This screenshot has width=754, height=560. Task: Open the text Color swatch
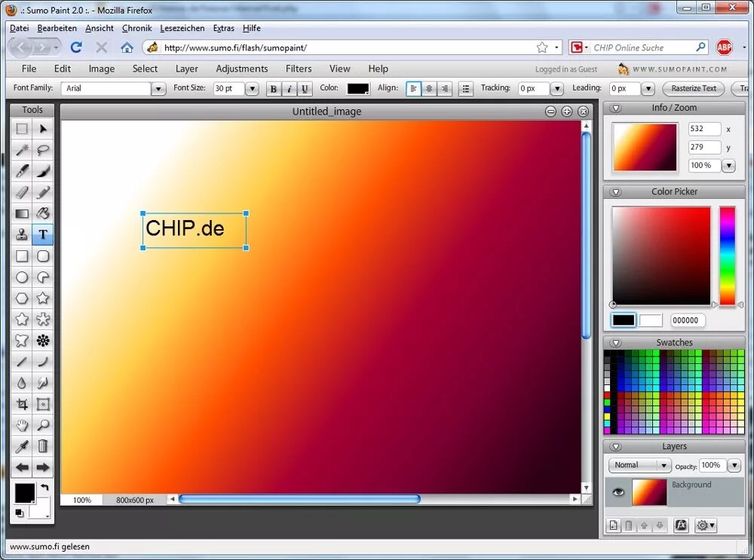358,88
